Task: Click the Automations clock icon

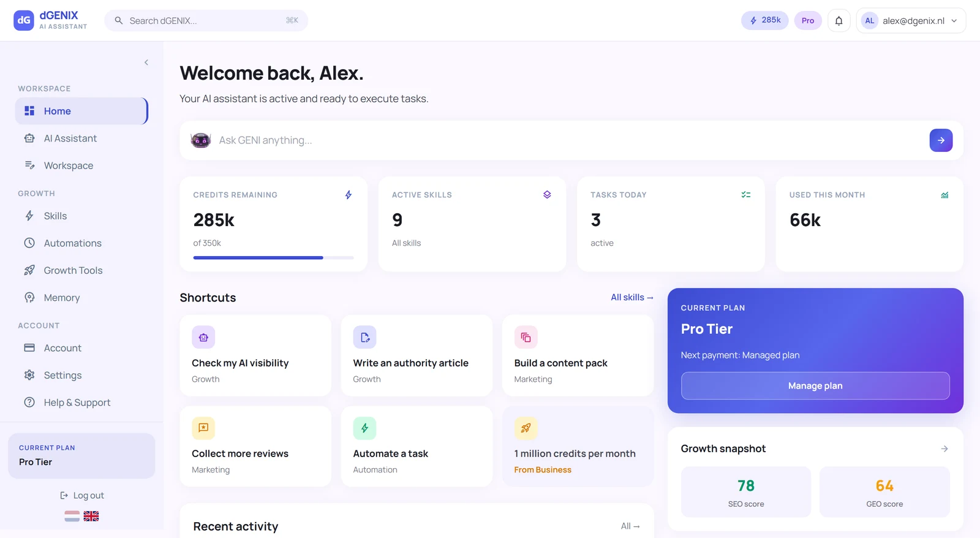Action: (29, 243)
